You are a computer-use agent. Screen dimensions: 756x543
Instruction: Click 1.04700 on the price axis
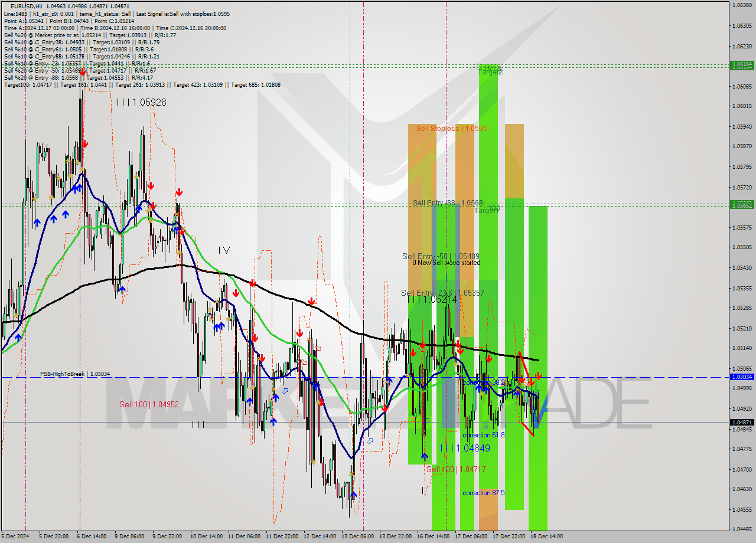click(x=742, y=470)
